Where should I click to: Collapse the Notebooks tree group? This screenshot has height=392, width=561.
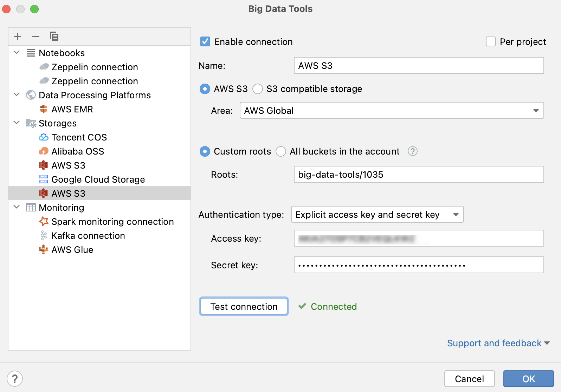pyautogui.click(x=17, y=53)
